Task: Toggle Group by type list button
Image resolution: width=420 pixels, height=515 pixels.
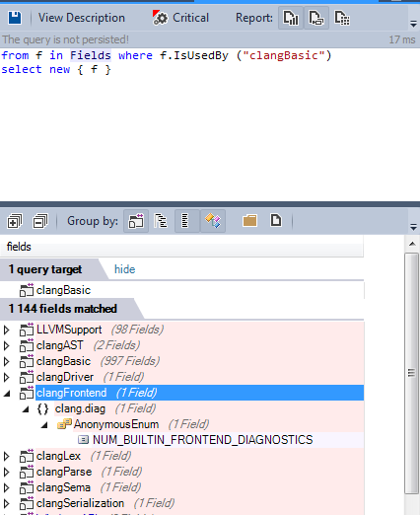Action: click(x=186, y=221)
